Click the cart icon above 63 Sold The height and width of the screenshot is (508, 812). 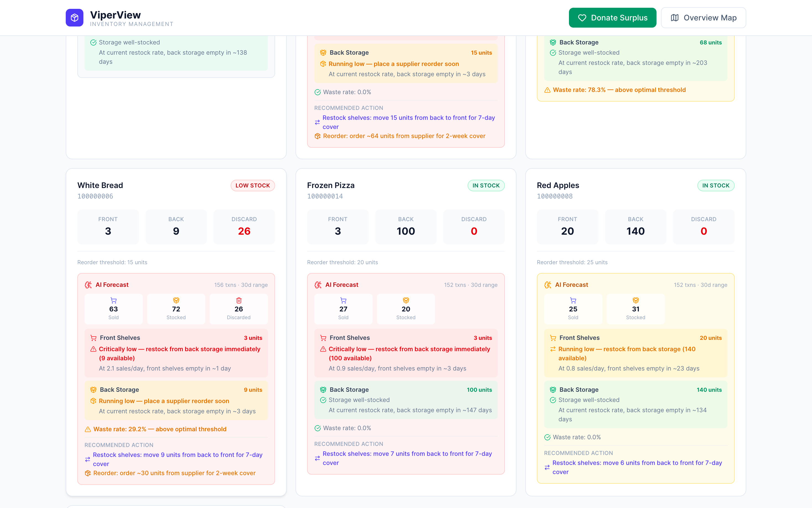114,300
